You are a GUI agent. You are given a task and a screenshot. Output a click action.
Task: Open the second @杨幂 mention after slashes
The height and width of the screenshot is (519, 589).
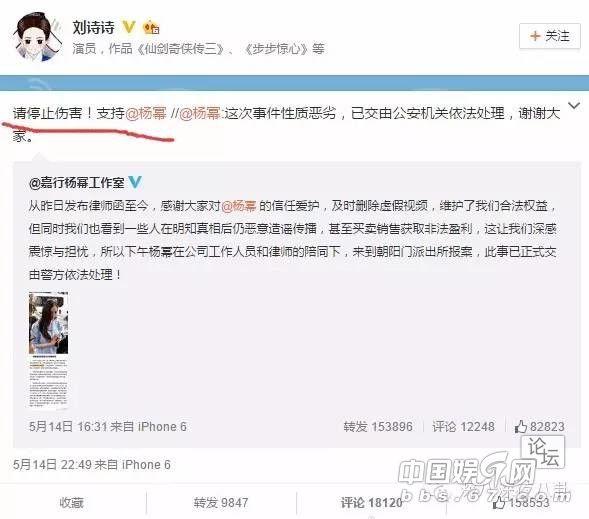[x=200, y=113]
